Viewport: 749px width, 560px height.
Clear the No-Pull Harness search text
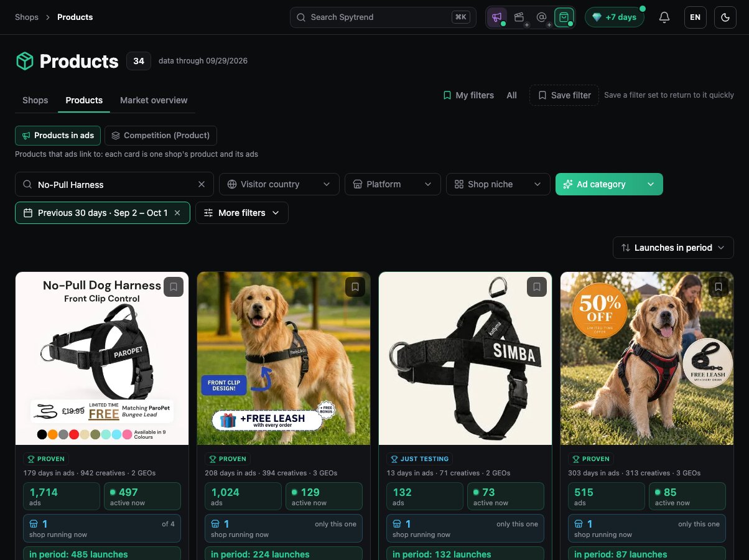(x=202, y=184)
